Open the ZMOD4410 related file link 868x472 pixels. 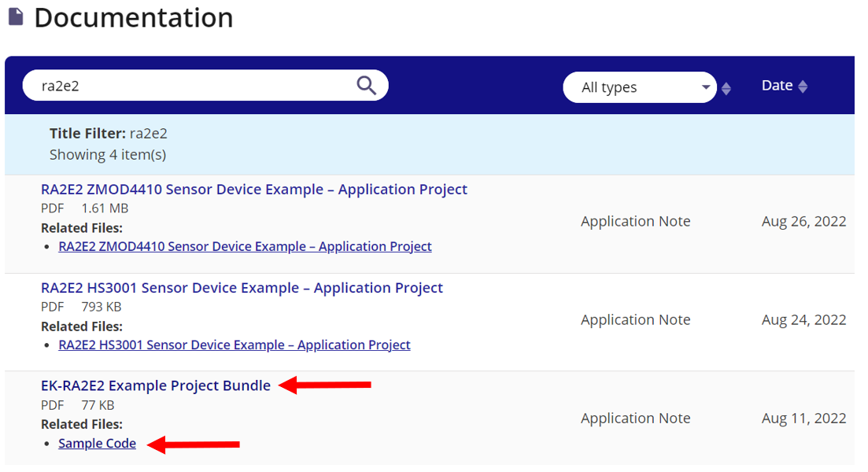tap(245, 246)
